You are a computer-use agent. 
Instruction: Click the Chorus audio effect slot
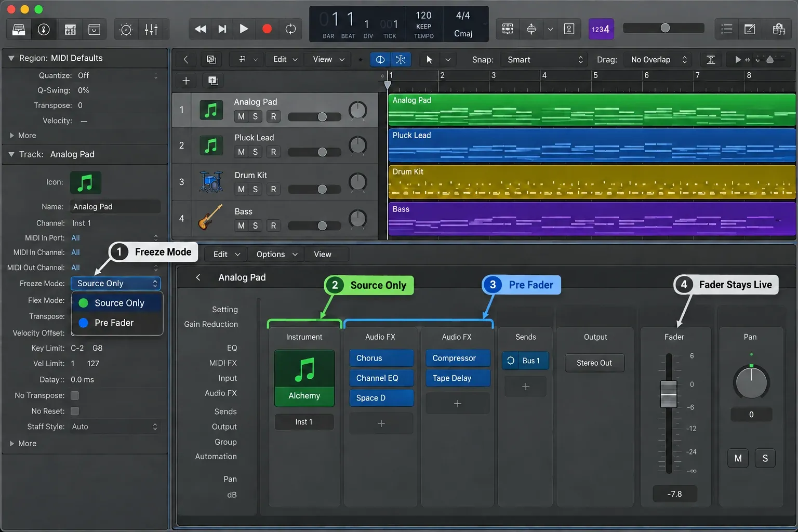(381, 358)
